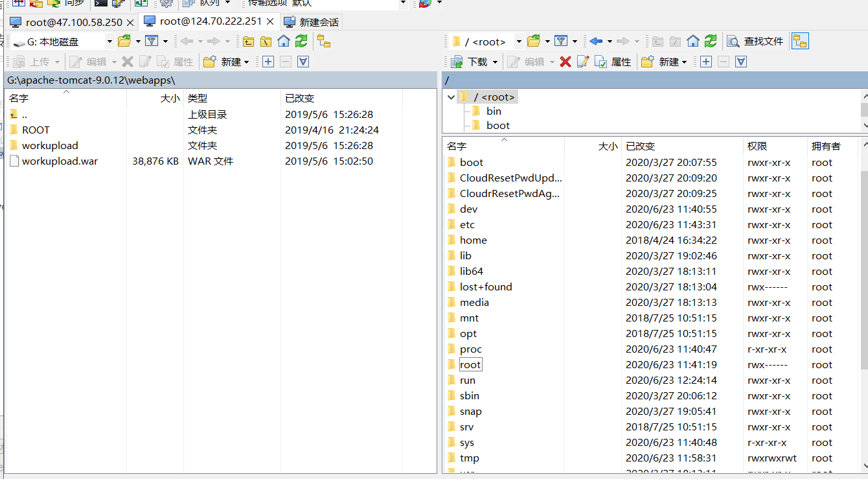The image size is (868, 479).
Task: Click the remote 属性 button
Action: [x=613, y=62]
